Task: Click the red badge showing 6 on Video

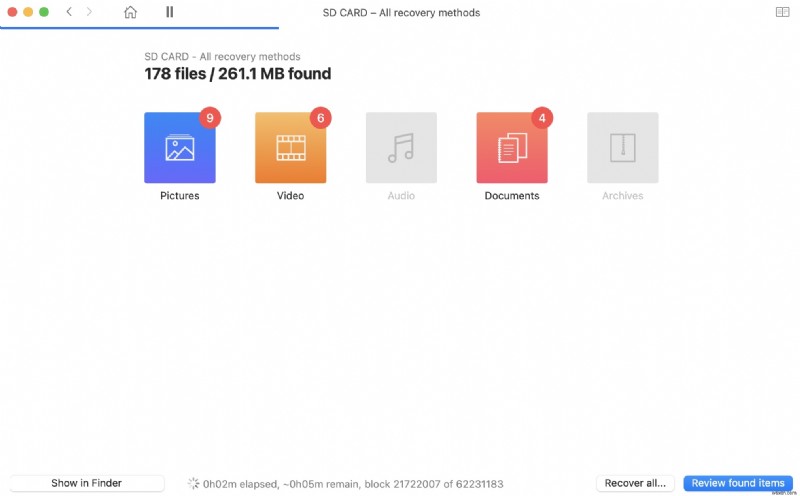Action: (x=320, y=118)
